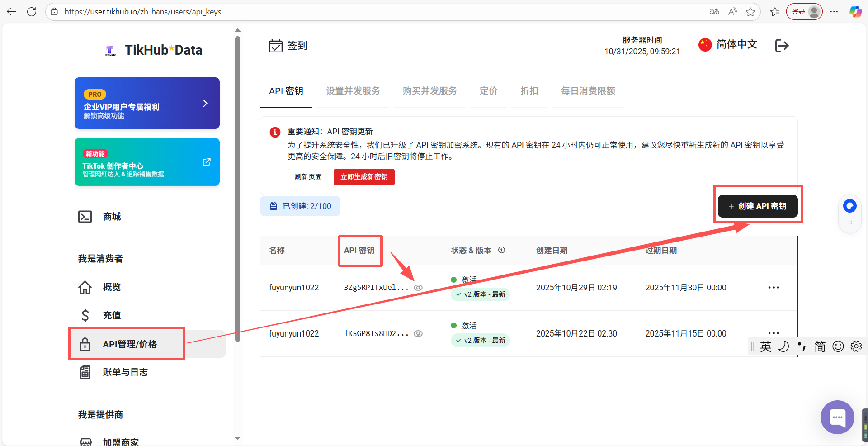Viewport: 868px width, 446px height.
Task: Open the 简体中文 language selector
Action: click(728, 45)
